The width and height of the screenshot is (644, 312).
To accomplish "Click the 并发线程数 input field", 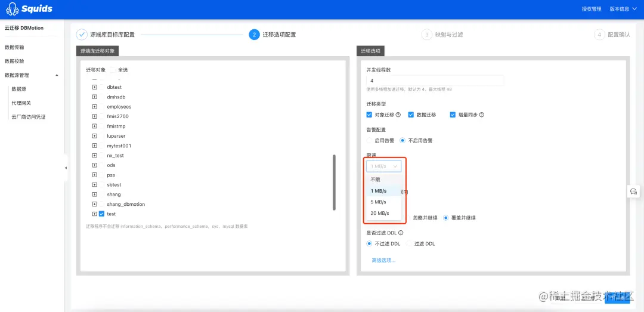I will [435, 81].
